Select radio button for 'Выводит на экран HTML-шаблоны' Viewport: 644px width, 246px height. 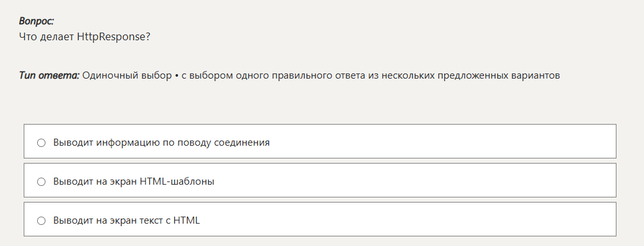pos(41,181)
